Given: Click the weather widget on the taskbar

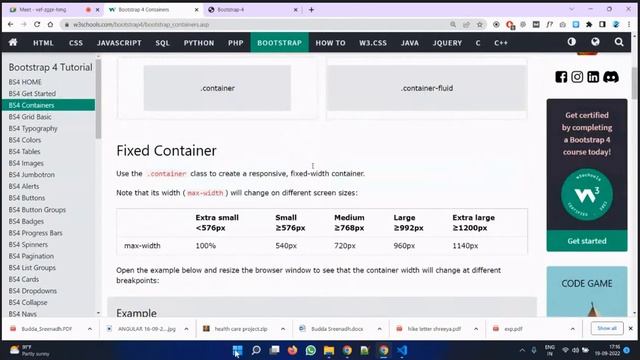Looking at the screenshot, I should pos(29,350).
